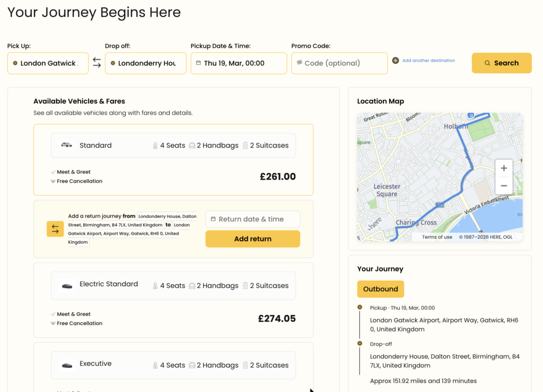543x392 pixels.
Task: Zoom in on the location map
Action: pos(504,168)
